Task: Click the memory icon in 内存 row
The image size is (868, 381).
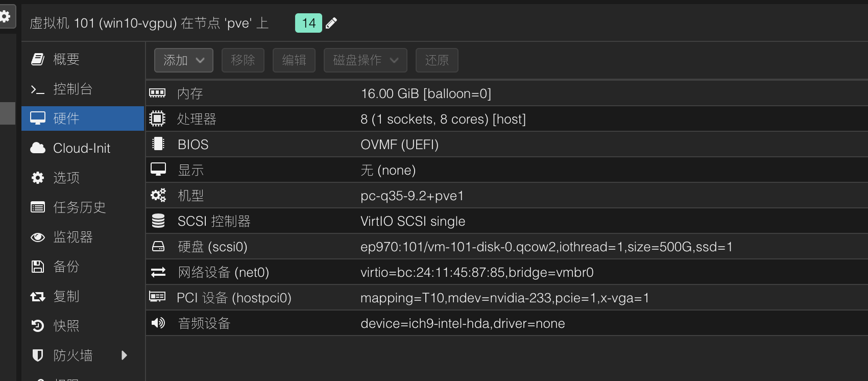Action: pos(157,93)
